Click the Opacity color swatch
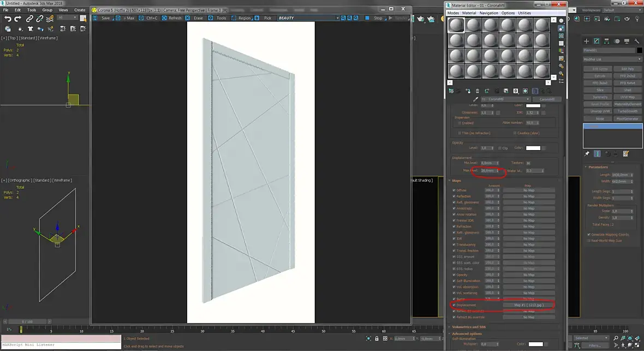This screenshot has height=351, width=644. (x=533, y=148)
